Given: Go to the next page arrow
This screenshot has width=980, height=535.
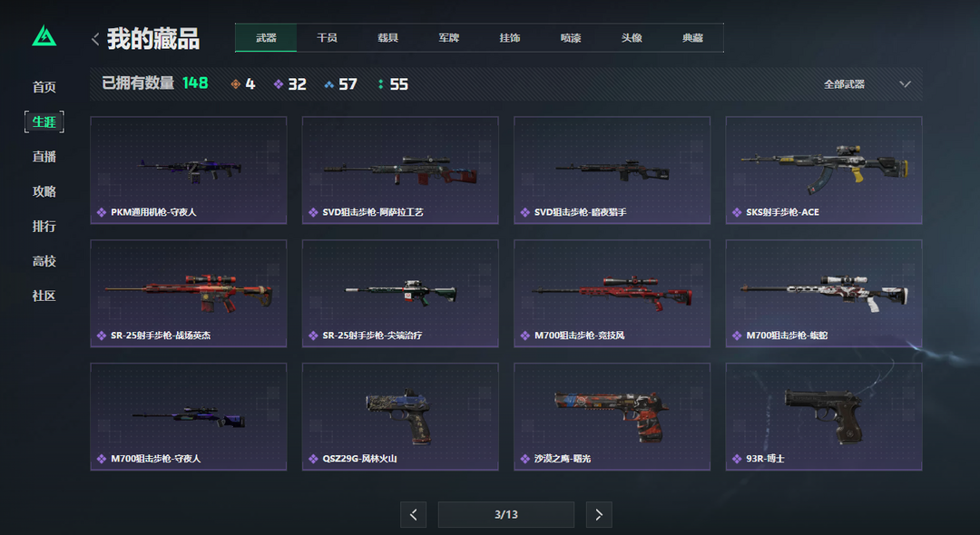Looking at the screenshot, I should (599, 514).
